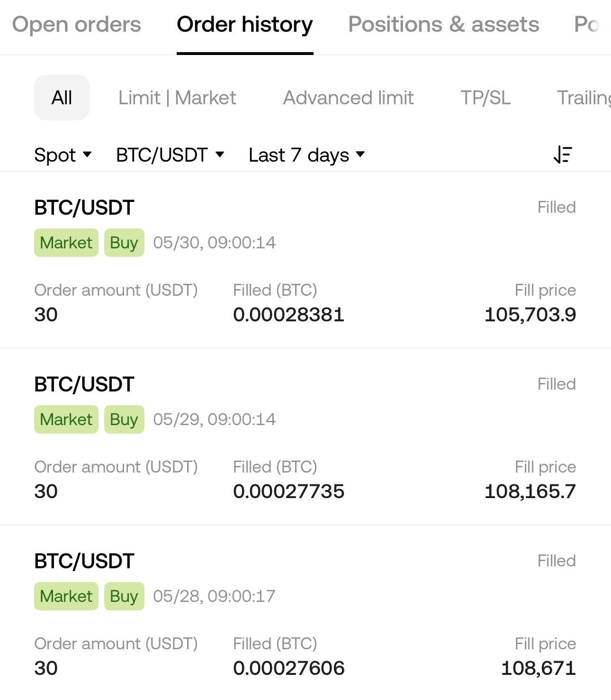Show Trailing stop orders filter
611x700 pixels.
pos(584,98)
